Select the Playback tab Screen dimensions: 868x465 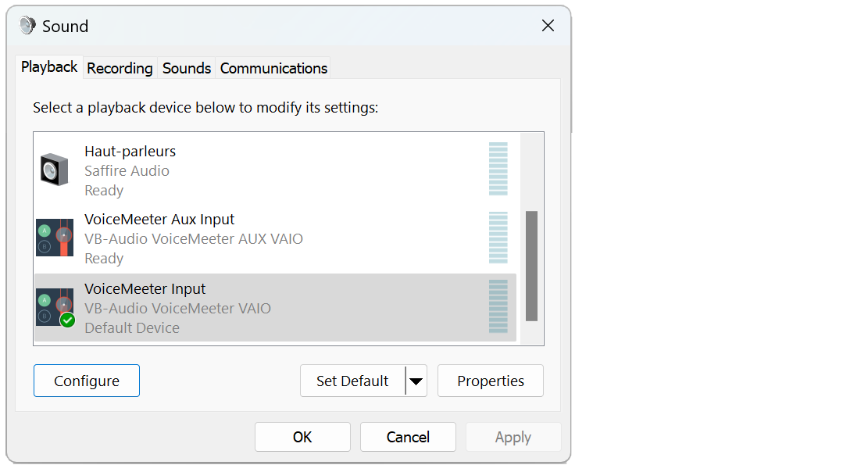pyautogui.click(x=49, y=67)
